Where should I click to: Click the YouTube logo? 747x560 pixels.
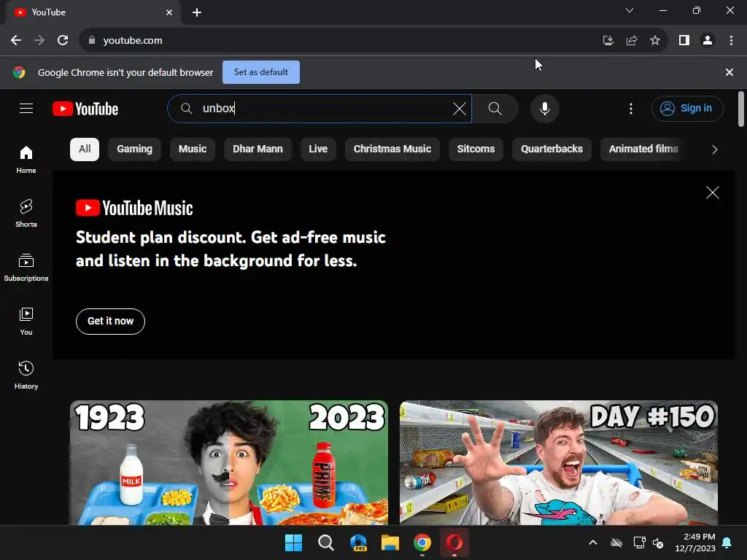point(85,109)
